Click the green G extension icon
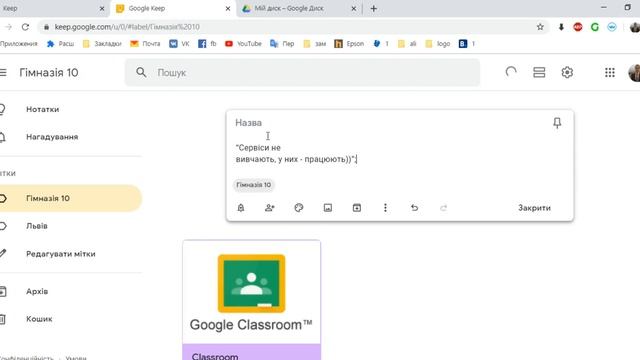 click(595, 27)
